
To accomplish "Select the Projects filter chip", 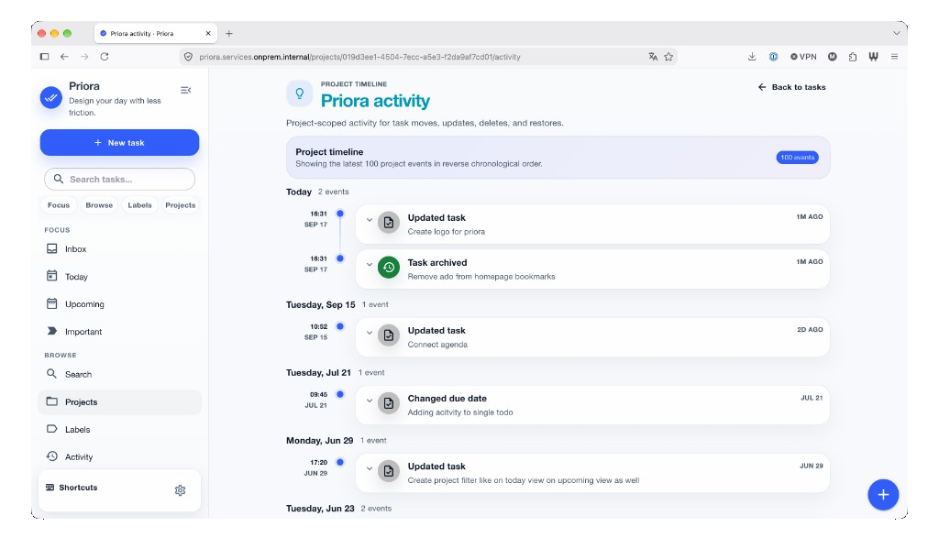I will click(181, 205).
